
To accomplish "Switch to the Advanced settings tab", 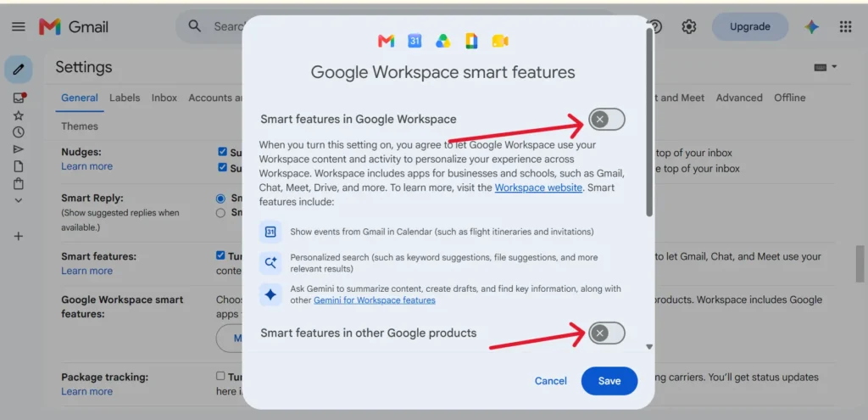I will tap(739, 98).
